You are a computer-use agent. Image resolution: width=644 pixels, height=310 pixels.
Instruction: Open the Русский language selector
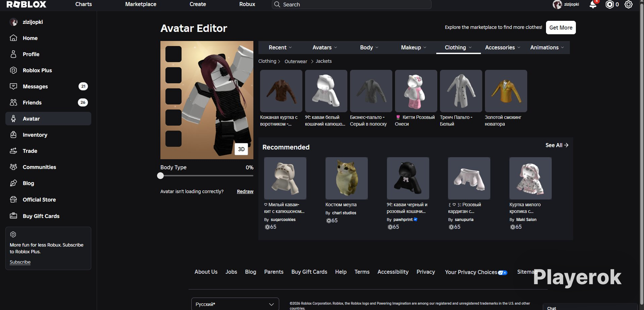pyautogui.click(x=235, y=304)
